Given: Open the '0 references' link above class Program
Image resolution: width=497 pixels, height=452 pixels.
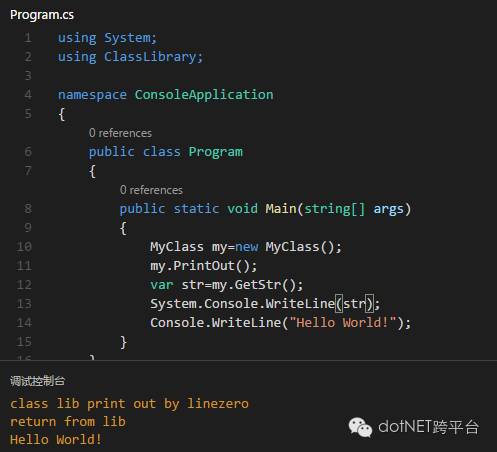Looking at the screenshot, I should pyautogui.click(x=120, y=133).
